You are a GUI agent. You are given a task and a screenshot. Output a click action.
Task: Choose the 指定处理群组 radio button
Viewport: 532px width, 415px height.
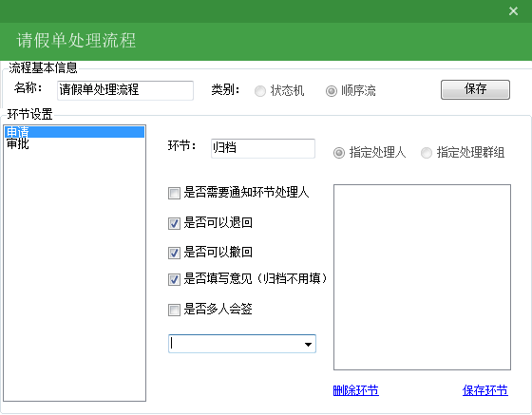tap(427, 153)
